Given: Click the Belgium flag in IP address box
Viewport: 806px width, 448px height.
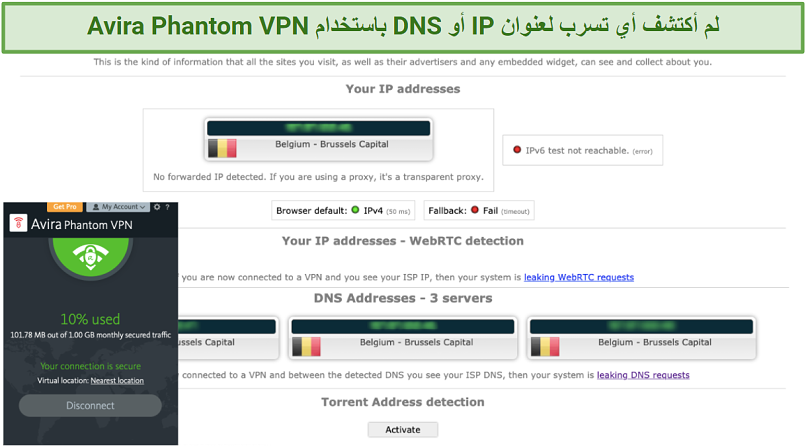Looking at the screenshot, I should (222, 148).
